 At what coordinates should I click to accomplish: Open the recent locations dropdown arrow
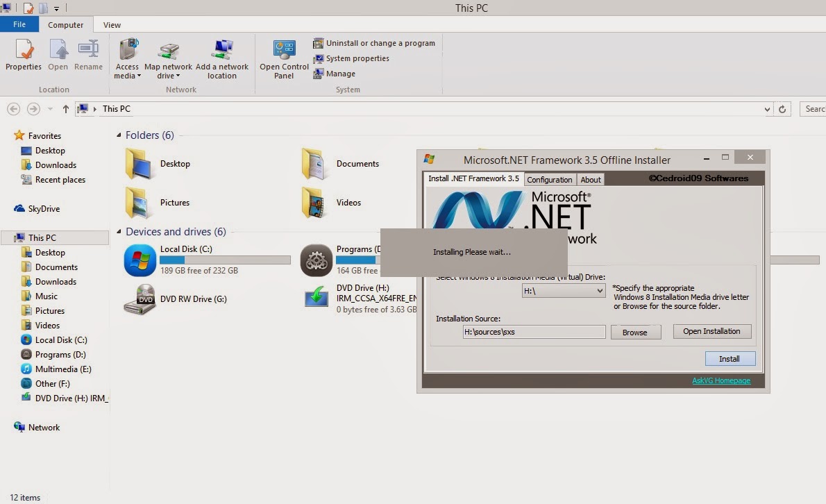click(50, 109)
